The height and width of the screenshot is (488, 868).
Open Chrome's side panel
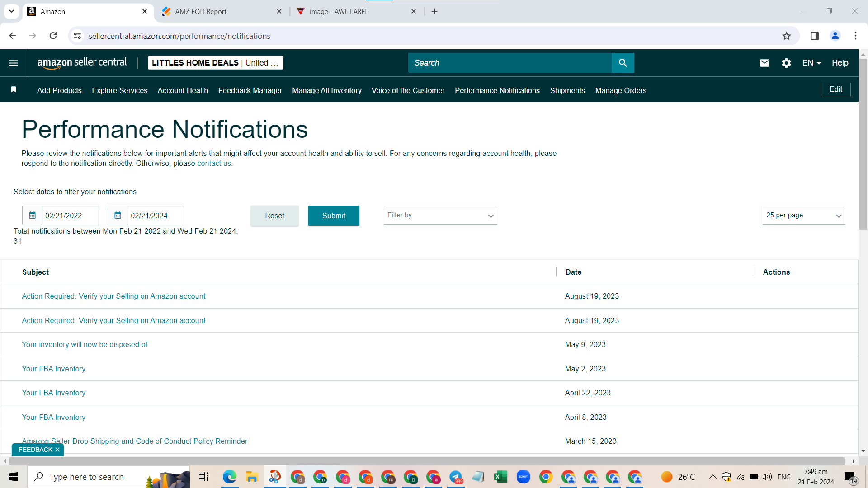click(x=815, y=36)
